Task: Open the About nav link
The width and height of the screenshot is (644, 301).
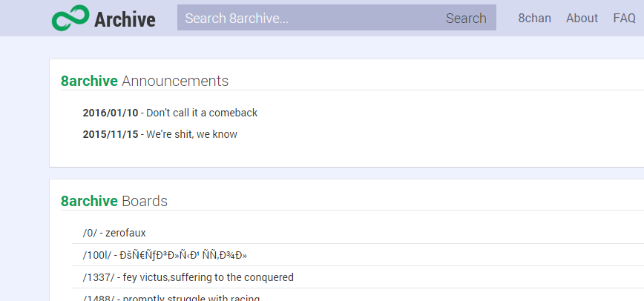Action: click(x=582, y=18)
